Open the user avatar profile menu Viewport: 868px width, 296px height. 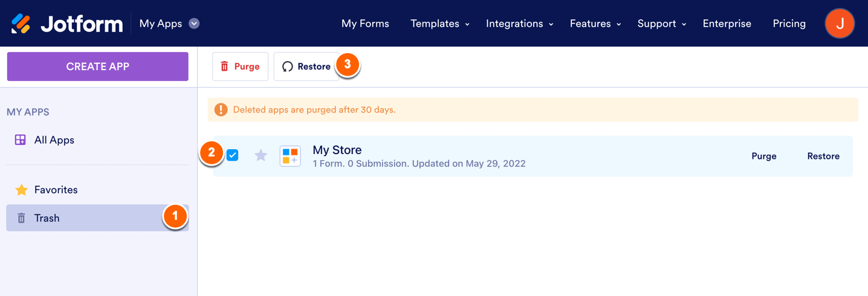840,24
